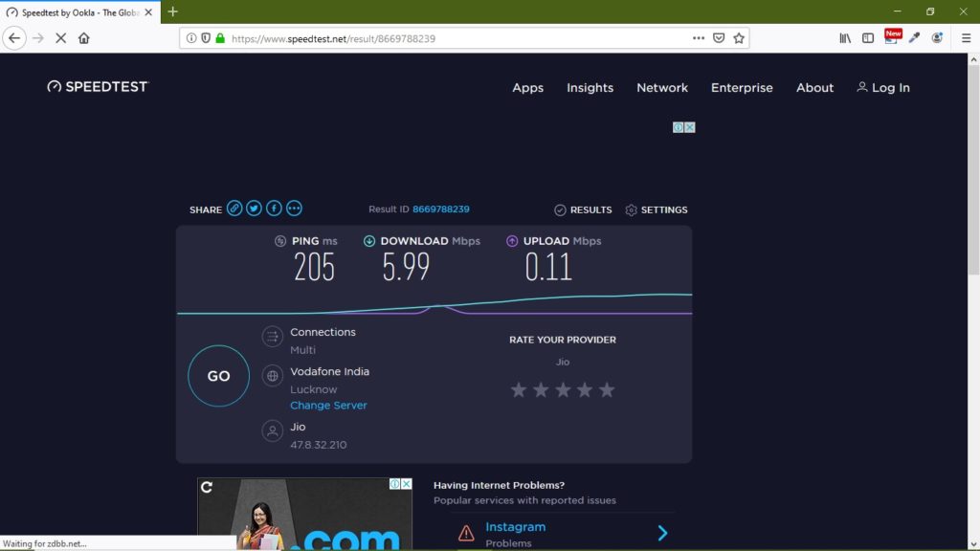Click the globe server icon

click(x=272, y=376)
